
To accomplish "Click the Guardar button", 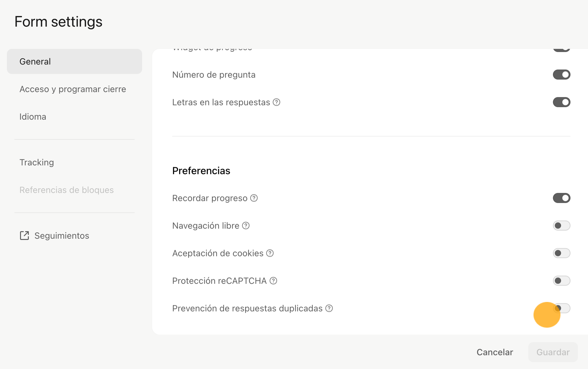I will point(553,352).
